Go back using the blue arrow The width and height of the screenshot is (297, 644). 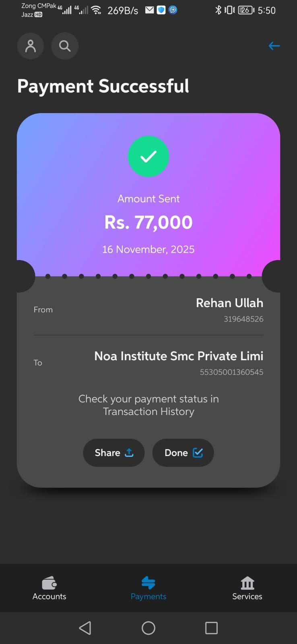point(274,46)
